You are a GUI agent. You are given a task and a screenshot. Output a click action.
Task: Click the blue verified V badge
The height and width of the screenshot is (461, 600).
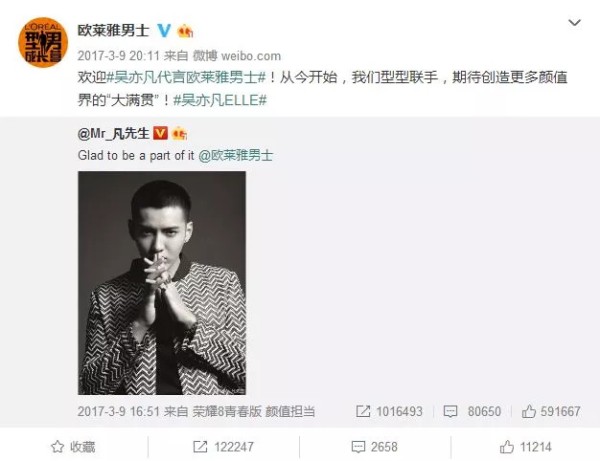[164, 31]
